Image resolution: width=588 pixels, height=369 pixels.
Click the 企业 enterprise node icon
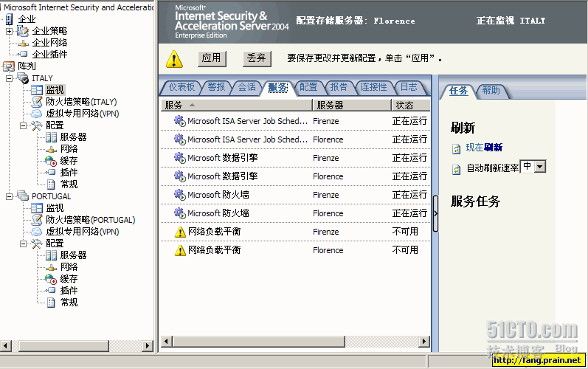9,18
